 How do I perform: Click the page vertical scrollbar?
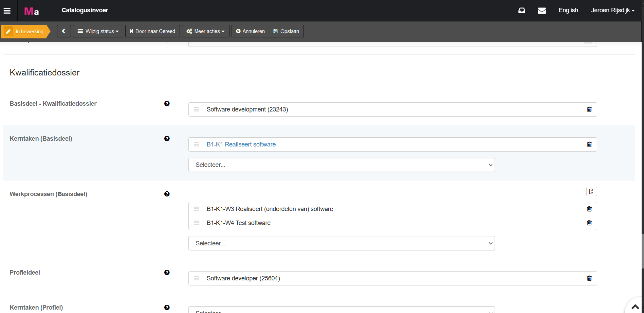tap(643, 251)
